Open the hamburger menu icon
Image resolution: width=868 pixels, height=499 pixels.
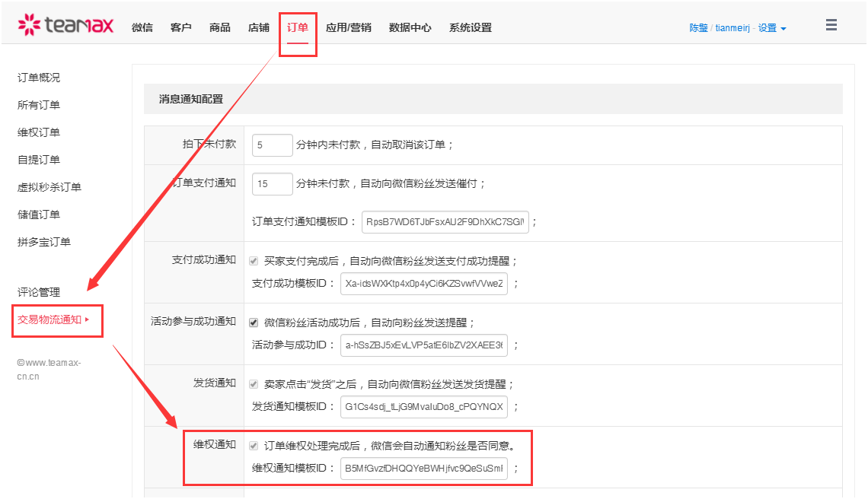(x=831, y=25)
